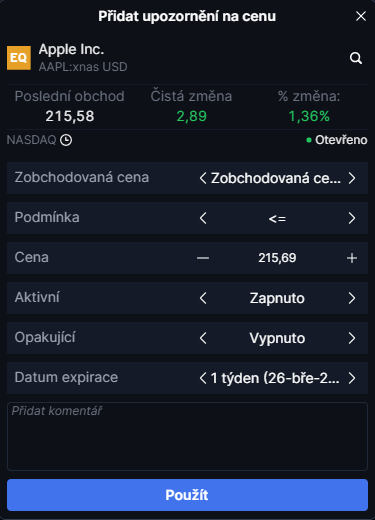Advance Datum expirace to next option
Viewport: 375px width, 520px height.
352,378
